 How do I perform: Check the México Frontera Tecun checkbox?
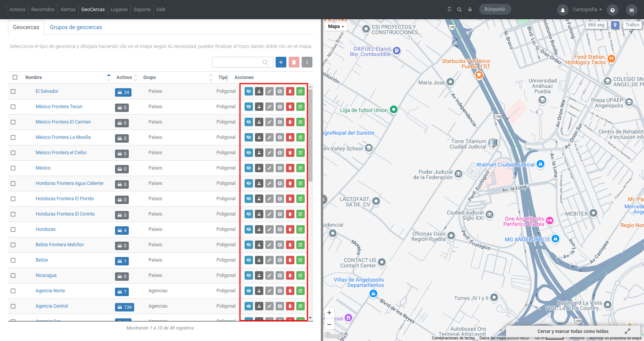(x=13, y=107)
